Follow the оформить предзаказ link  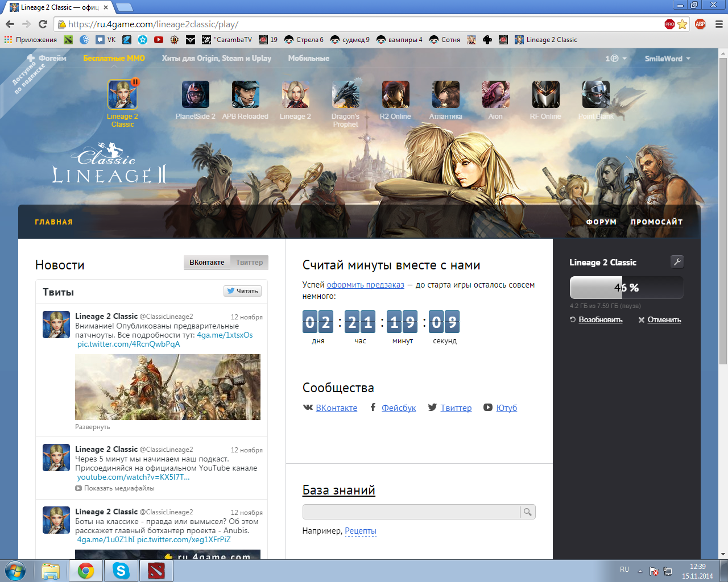click(365, 285)
